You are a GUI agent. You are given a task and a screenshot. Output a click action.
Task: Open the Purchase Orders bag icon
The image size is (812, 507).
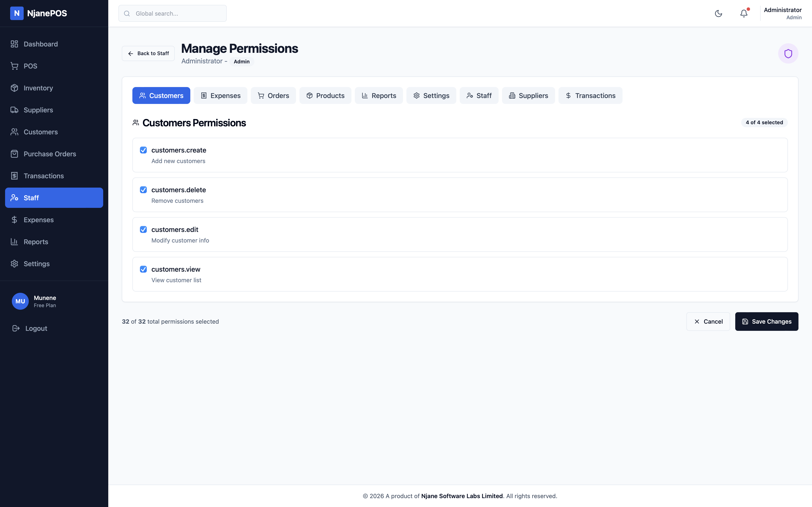pos(14,154)
